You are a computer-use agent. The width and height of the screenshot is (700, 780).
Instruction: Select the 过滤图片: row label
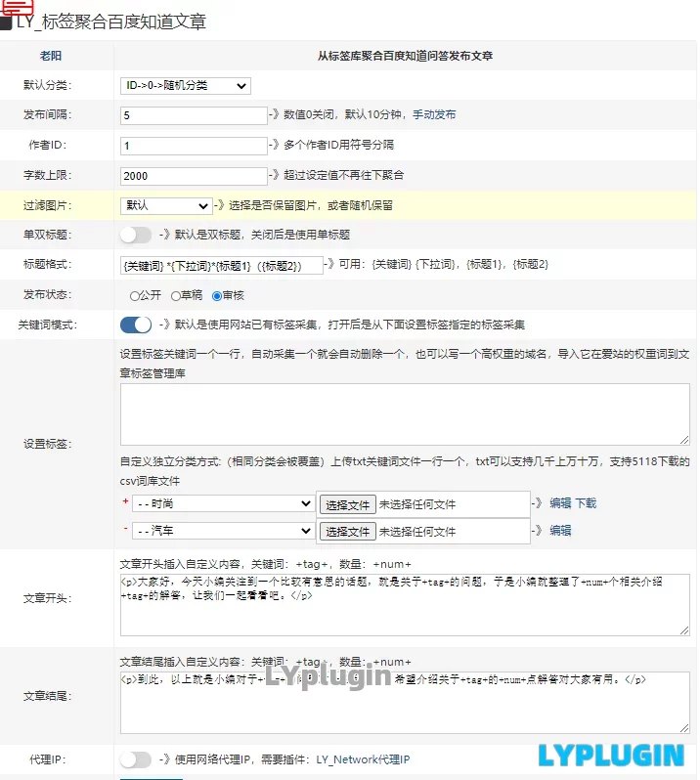48,205
